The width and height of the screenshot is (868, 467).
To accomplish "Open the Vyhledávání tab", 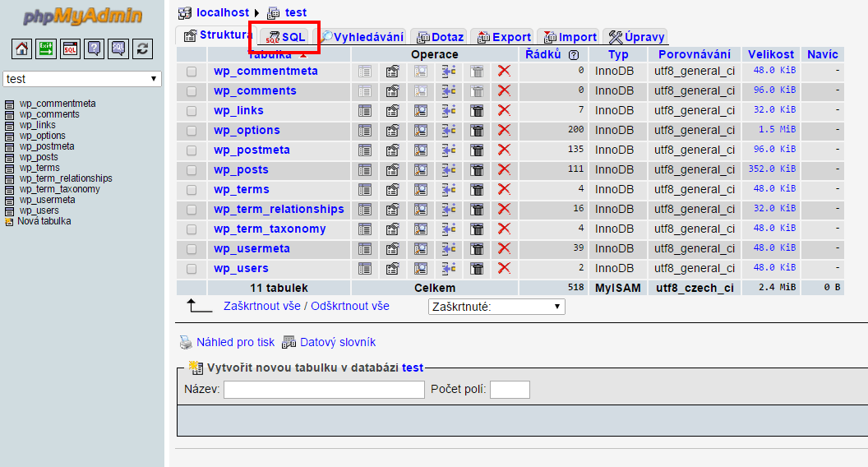I will [x=363, y=37].
